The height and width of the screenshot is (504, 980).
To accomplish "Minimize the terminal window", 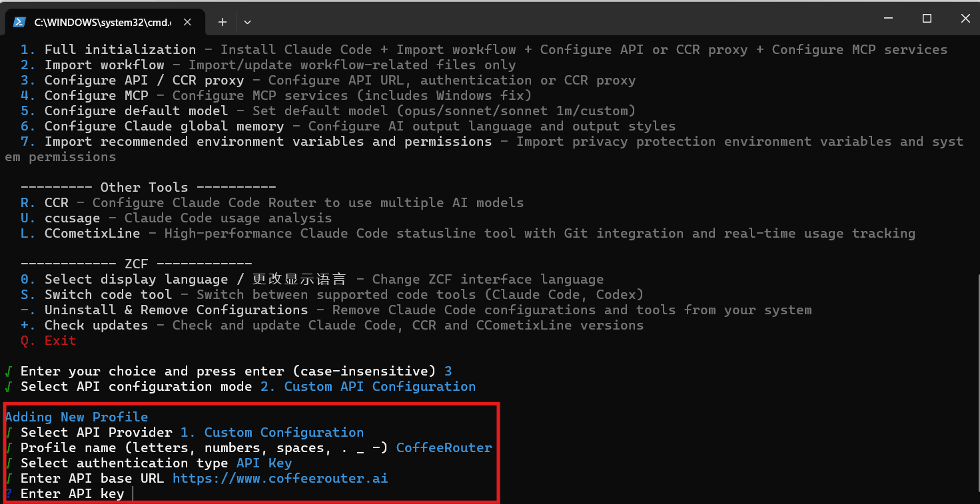I will point(888,19).
